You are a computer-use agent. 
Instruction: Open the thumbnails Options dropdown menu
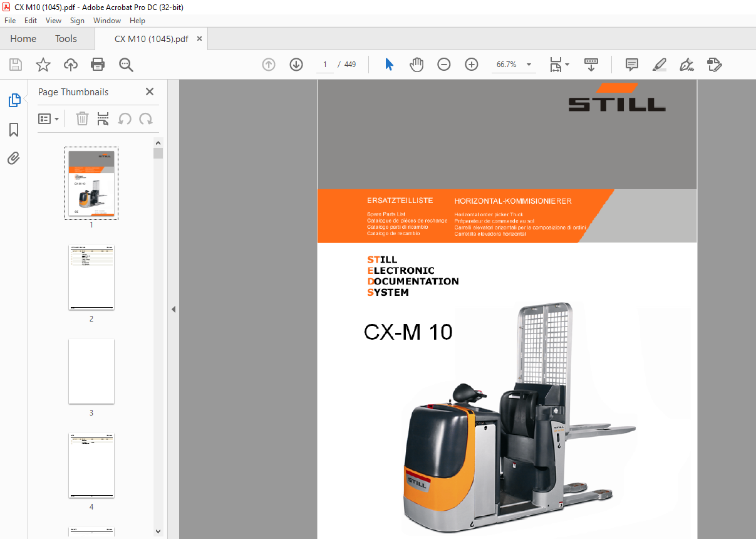(49, 118)
